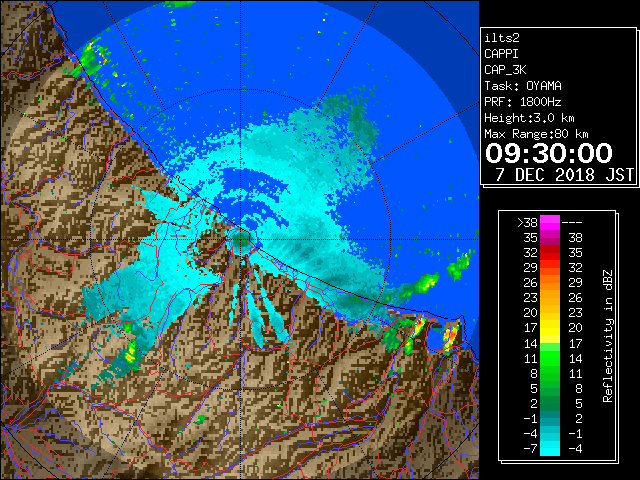The height and width of the screenshot is (480, 640).
Task: Click the magenta >38 dBZ color swatch
Action: click(x=550, y=223)
